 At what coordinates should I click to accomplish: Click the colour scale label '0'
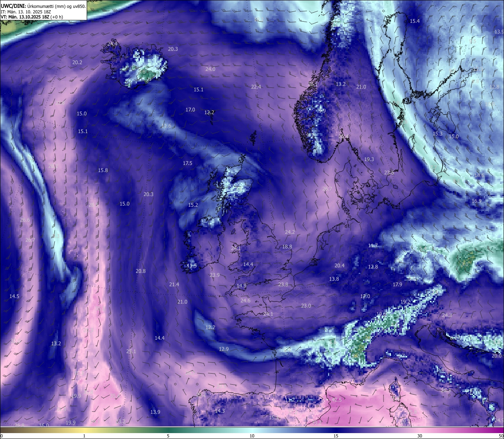click(x=2, y=436)
